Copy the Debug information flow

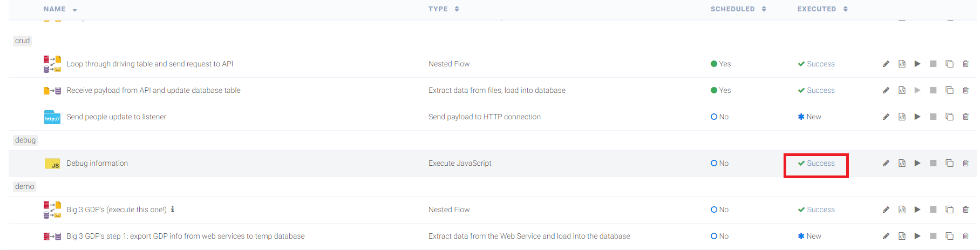pyautogui.click(x=949, y=164)
